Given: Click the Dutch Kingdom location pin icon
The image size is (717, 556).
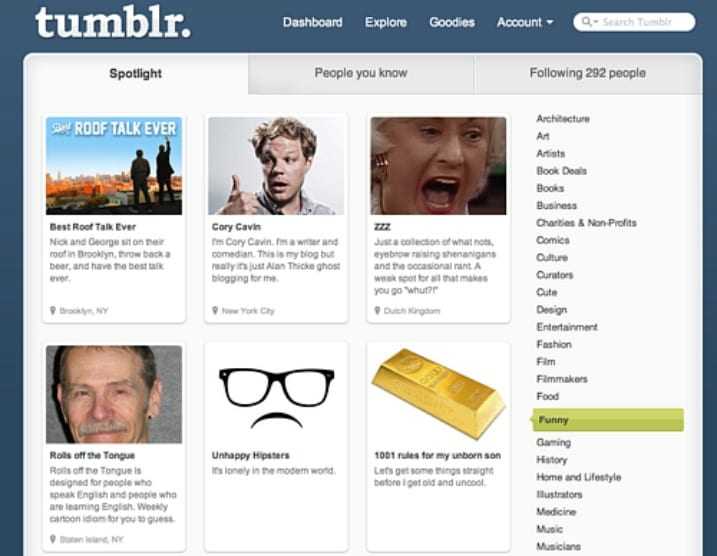Looking at the screenshot, I should 377,310.
